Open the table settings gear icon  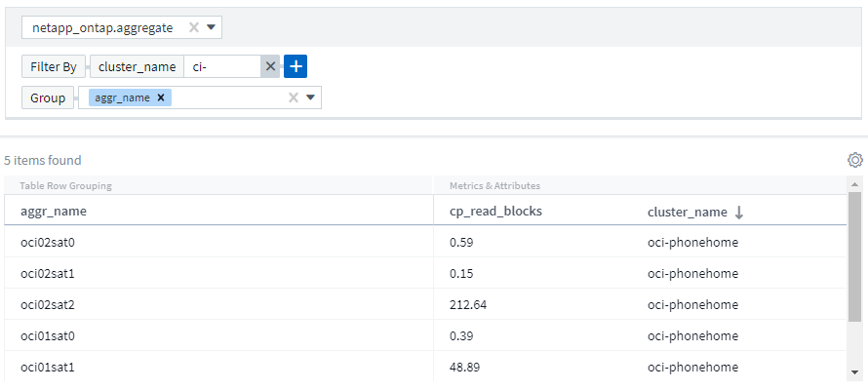pos(855,160)
